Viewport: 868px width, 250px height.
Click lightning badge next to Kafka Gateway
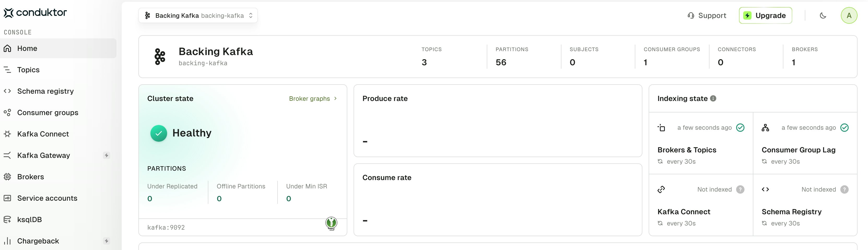pos(107,155)
